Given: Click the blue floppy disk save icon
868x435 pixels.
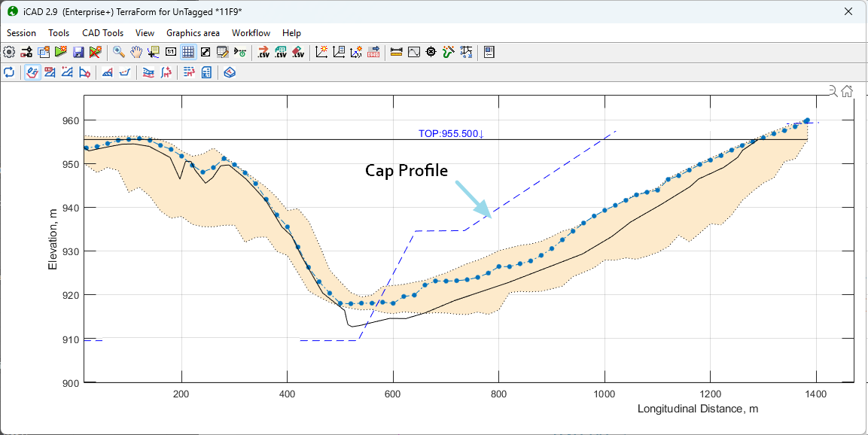Looking at the screenshot, I should (x=78, y=53).
